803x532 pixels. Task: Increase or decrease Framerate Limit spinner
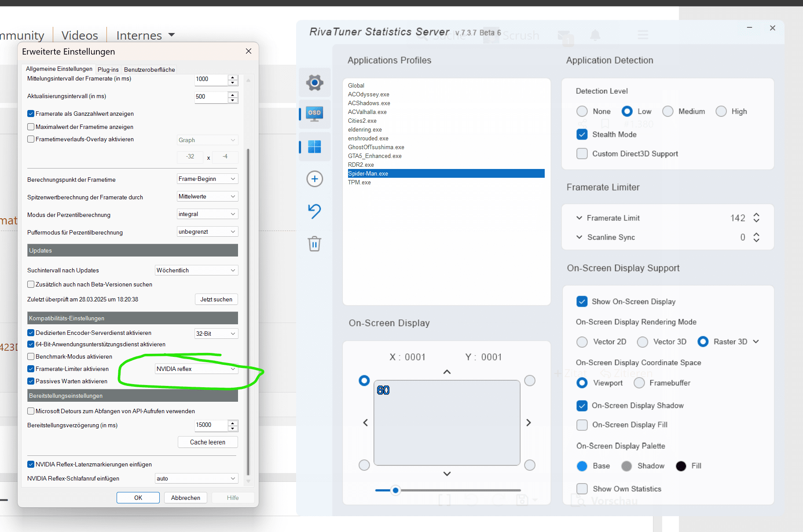[756, 218]
